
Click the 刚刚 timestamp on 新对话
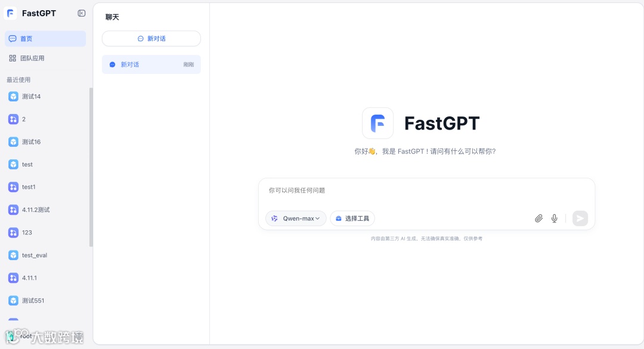click(x=188, y=64)
